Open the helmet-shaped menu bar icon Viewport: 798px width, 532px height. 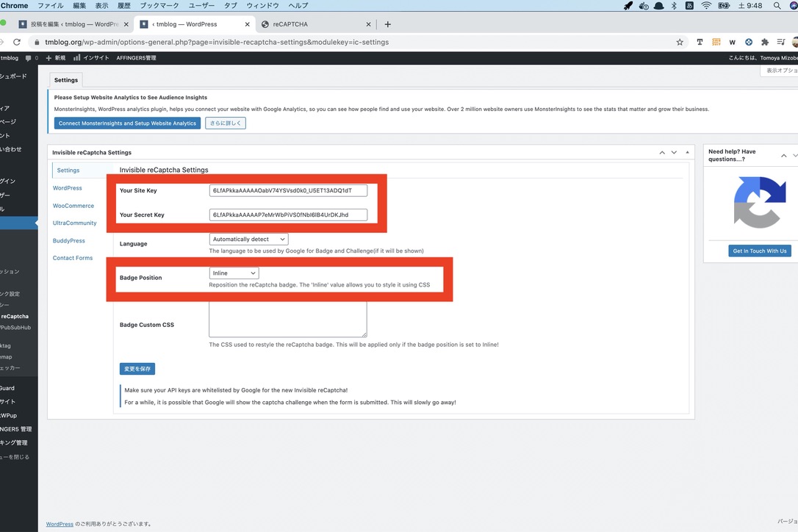[x=658, y=6]
